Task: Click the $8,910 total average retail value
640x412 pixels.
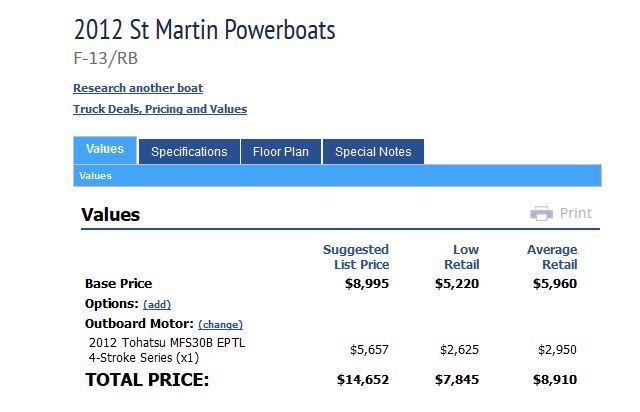Action: tap(555, 380)
